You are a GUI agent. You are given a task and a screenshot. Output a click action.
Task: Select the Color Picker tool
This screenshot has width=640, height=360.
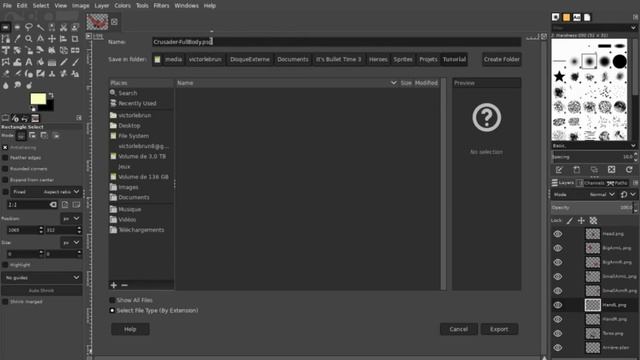(17, 39)
